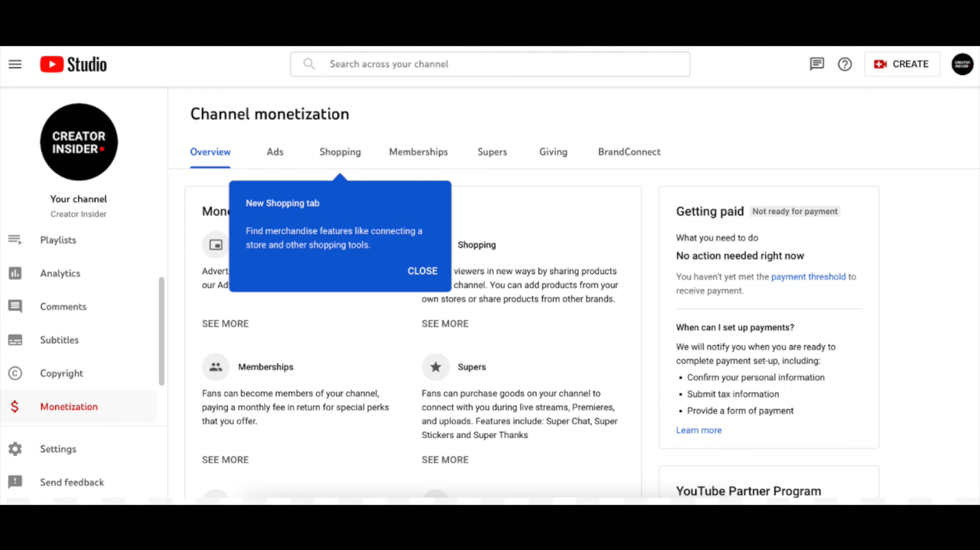Select Monetization in the sidebar
The image size is (980, 550).
pyautogui.click(x=69, y=407)
